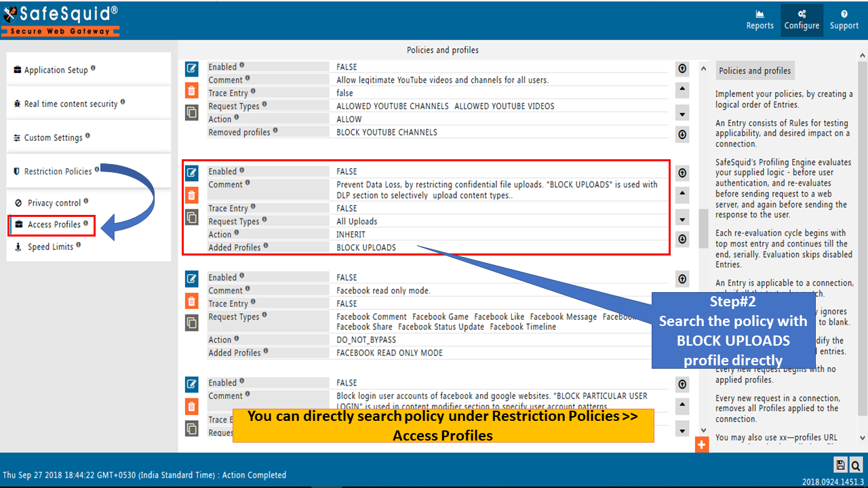The width and height of the screenshot is (868, 488).
Task: Move the Prevent Data Loss entry to top
Action: [682, 173]
